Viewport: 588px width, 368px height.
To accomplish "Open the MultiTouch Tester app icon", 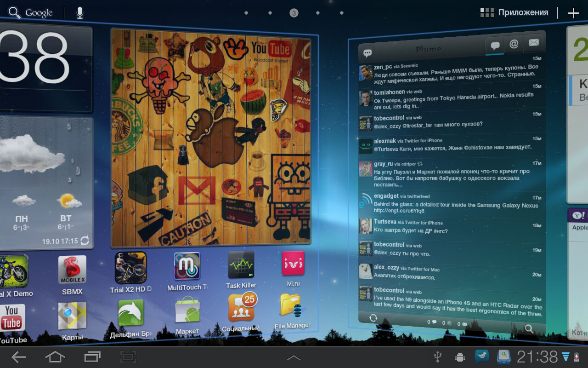I will (187, 271).
